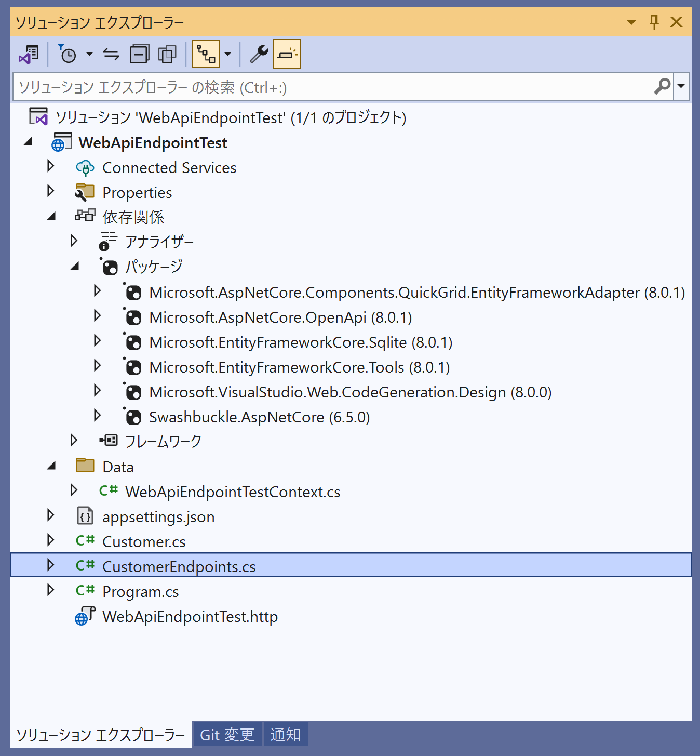Expand Microsoft.EntityFrameworkCore.Tools package
This screenshot has width=700, height=756.
click(x=97, y=365)
